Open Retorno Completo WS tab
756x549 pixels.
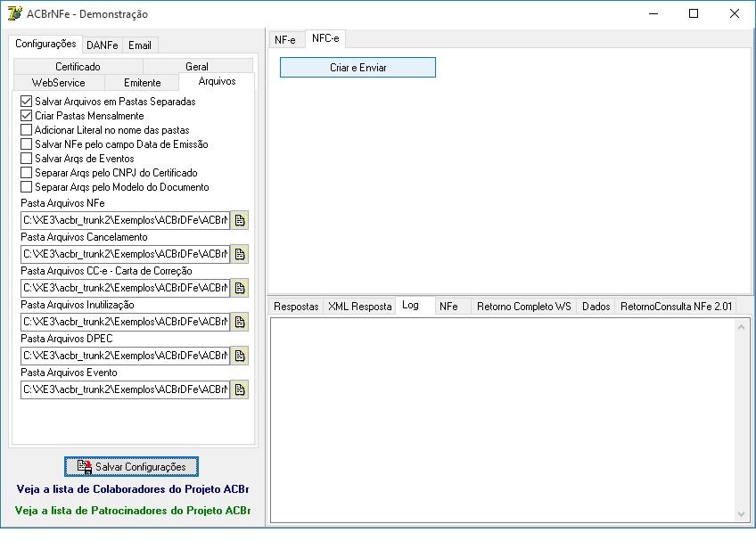524,307
